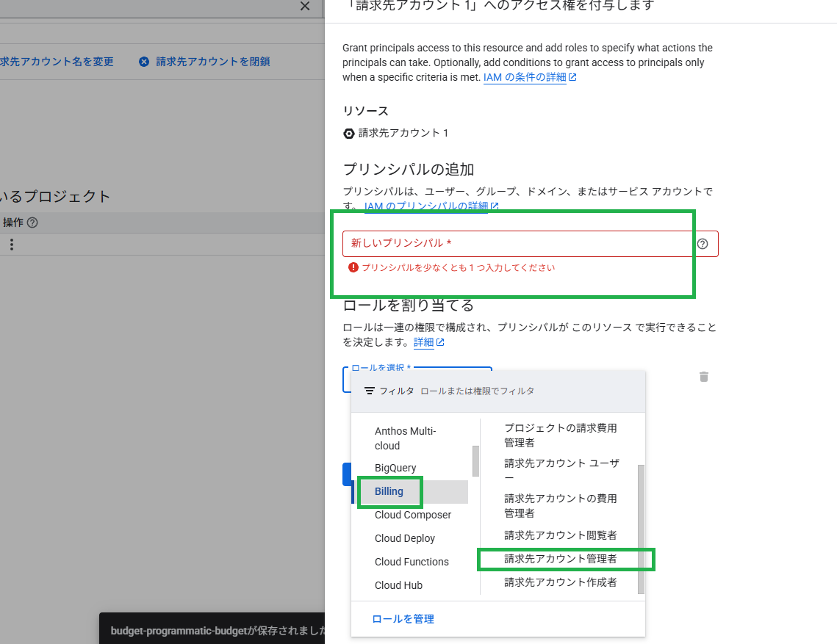
Task: Open the ロールを管理 link
Action: point(403,619)
